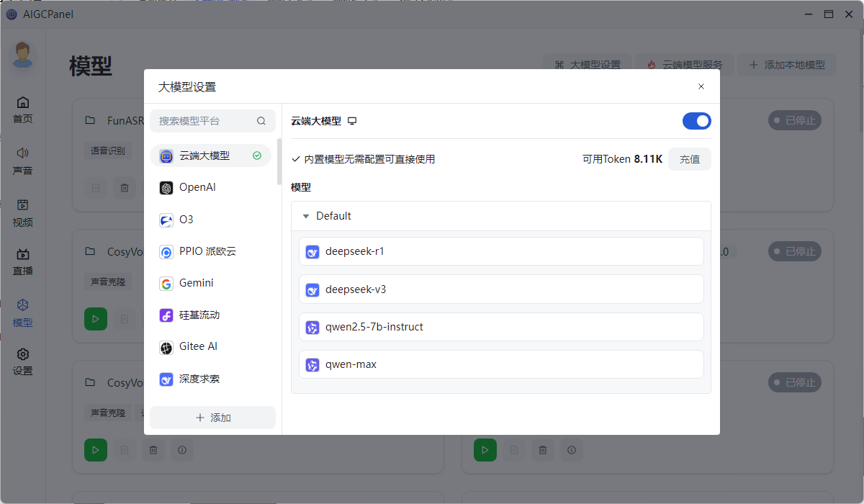864x504 pixels.
Task: Switch to 云端模型服务 at the top
Action: (684, 64)
